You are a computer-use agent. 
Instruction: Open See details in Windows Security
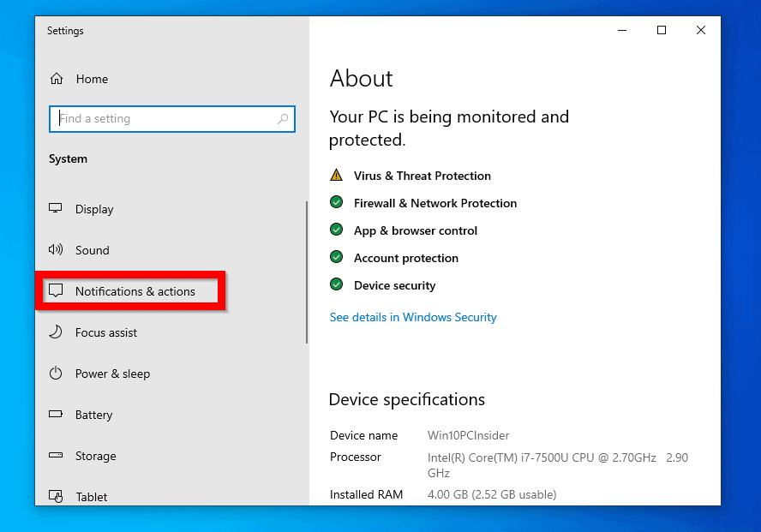(413, 317)
